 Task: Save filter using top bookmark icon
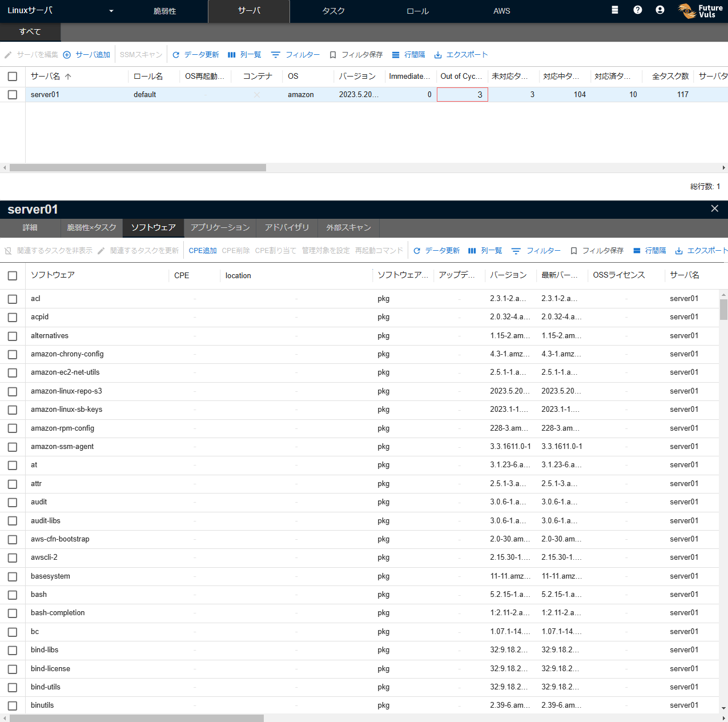(x=333, y=55)
